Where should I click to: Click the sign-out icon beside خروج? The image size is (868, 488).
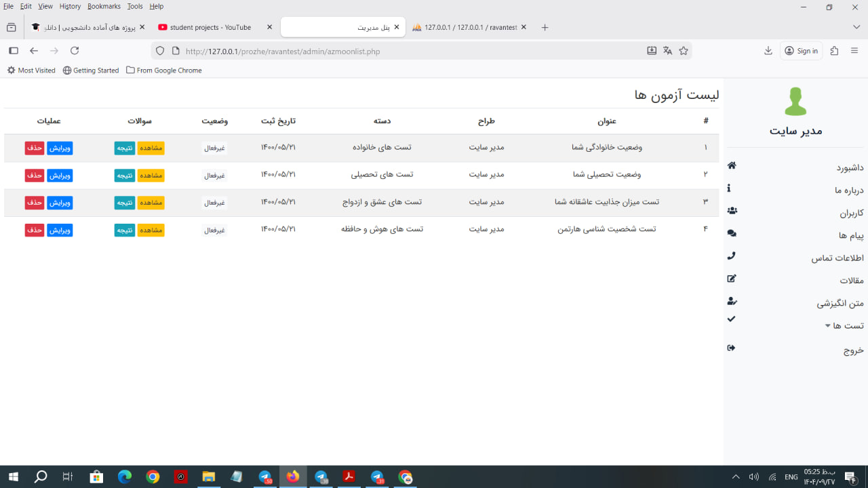[731, 348]
